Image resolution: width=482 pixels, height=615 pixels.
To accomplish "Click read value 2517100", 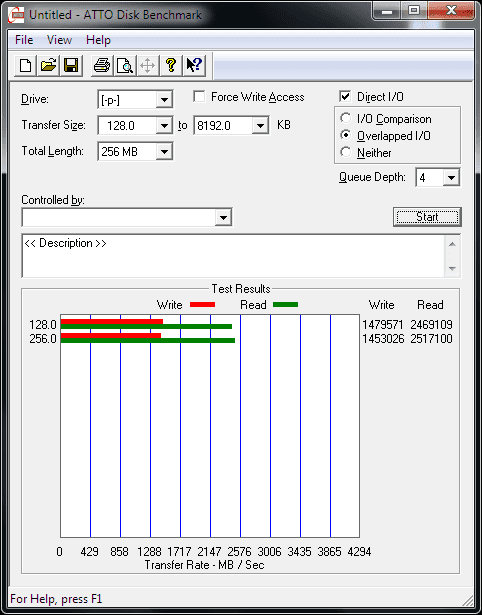I will tap(431, 338).
